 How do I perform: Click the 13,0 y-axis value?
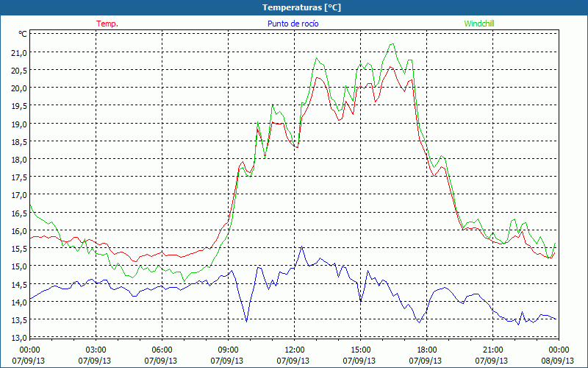[x=19, y=338]
